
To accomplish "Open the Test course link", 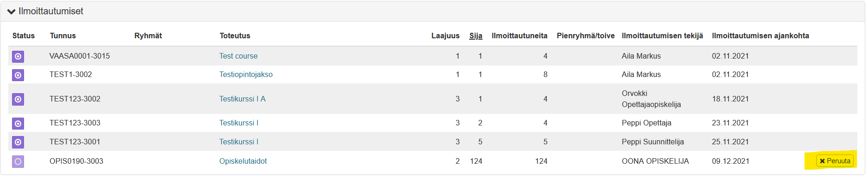I will (238, 56).
